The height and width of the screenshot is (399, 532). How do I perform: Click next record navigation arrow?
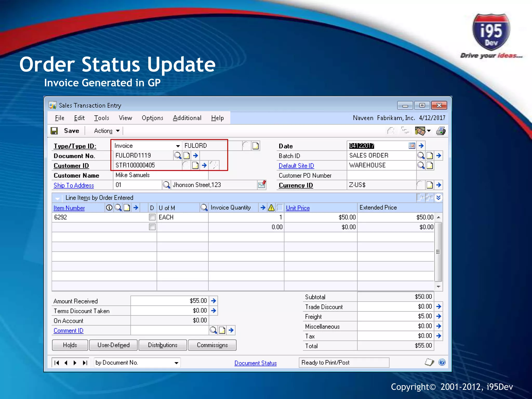coord(75,363)
